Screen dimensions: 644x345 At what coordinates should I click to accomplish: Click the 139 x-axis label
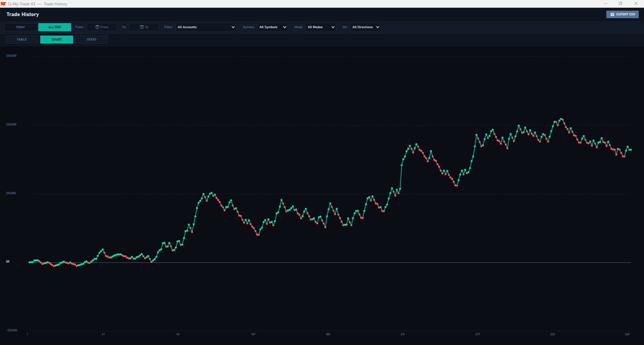pos(253,334)
